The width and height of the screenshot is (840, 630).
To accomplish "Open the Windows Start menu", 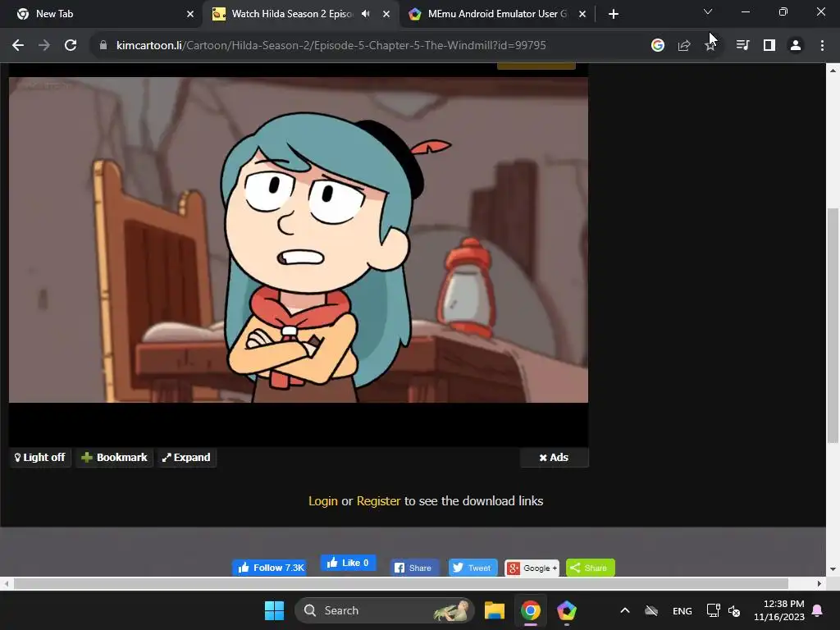I will (x=274, y=610).
